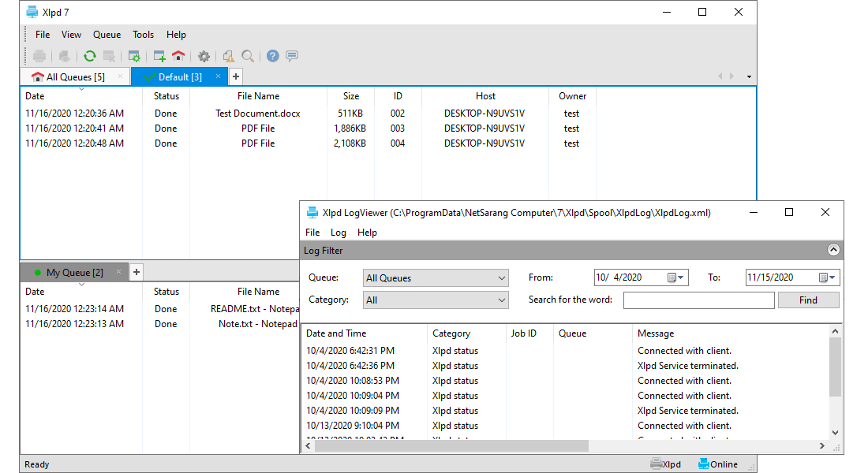Sort by Host column header
868x473 pixels.
click(x=485, y=95)
